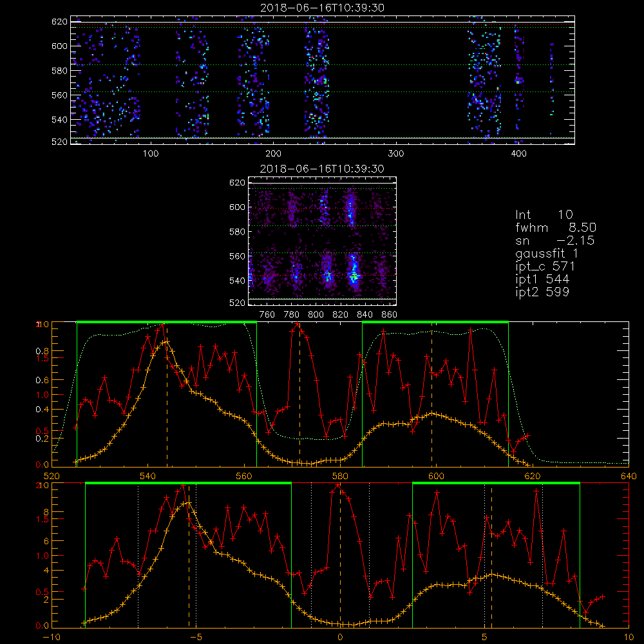This screenshot has height=644, width=644.
Task: Select the 'Int 10' parameter line
Action: tap(544, 214)
